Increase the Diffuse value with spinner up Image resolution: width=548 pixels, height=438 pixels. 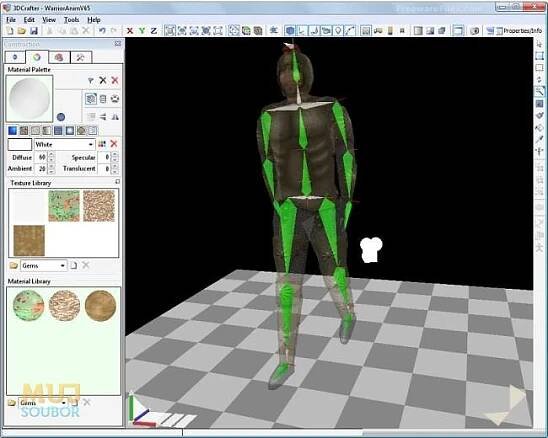point(51,155)
